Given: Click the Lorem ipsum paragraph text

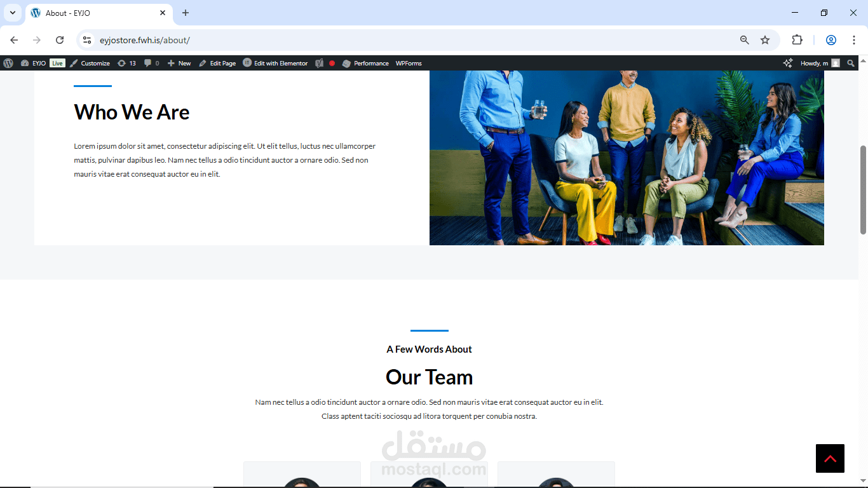Looking at the screenshot, I should pyautogui.click(x=225, y=160).
